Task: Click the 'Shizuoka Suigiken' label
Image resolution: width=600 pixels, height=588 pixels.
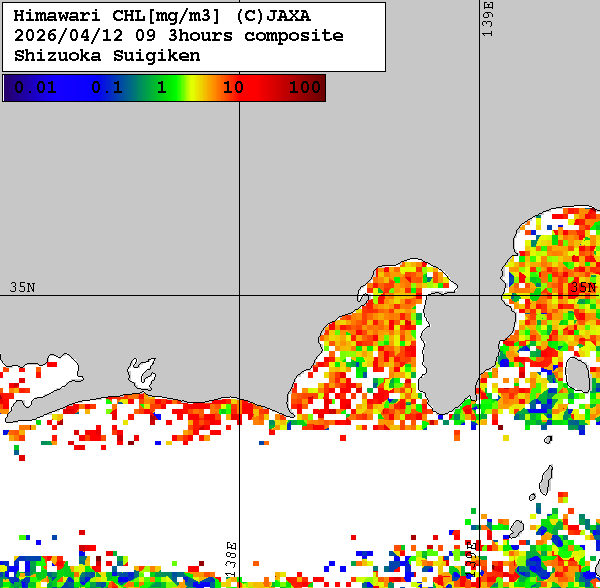Action: point(107,56)
